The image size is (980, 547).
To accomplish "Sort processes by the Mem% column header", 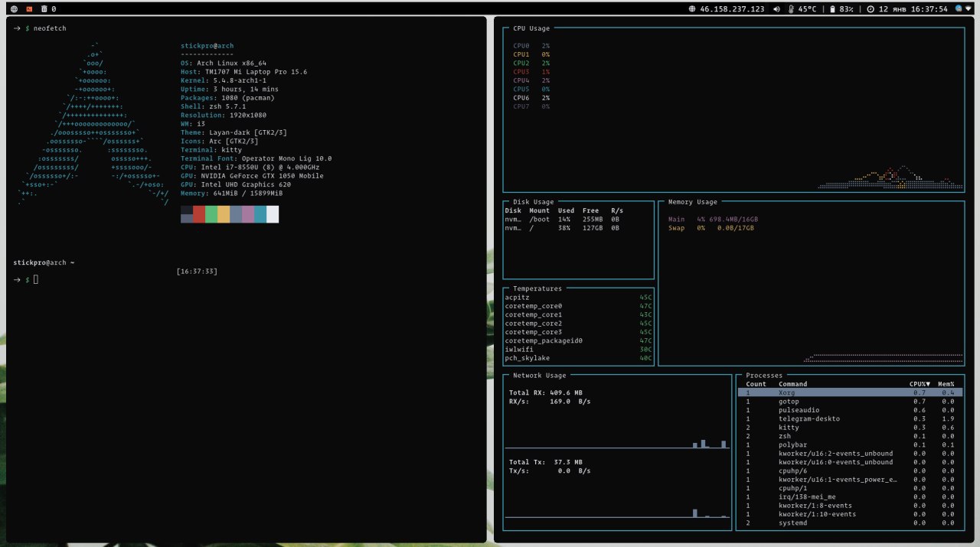I will 946,384.
